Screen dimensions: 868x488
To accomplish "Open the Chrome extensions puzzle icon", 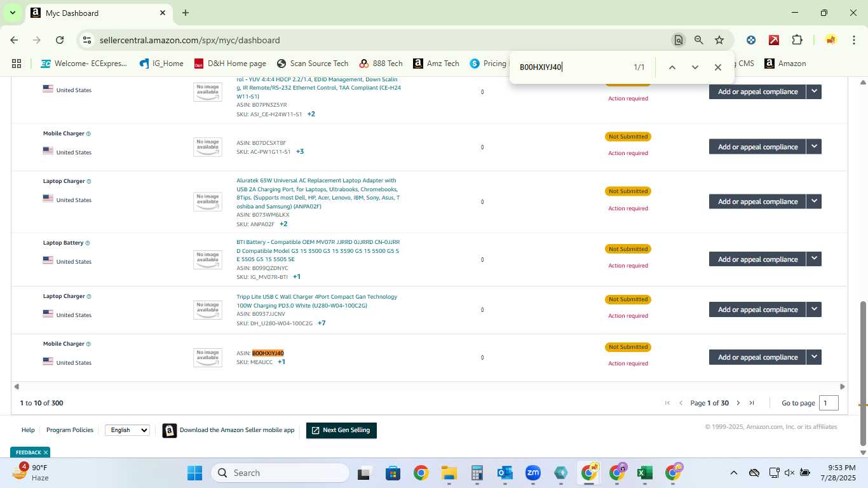I will point(797,40).
